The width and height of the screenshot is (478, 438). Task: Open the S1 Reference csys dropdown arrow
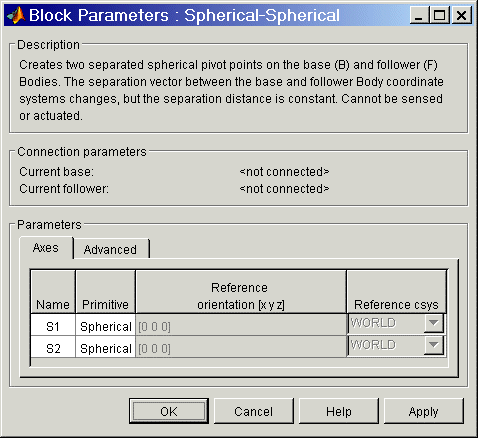[433, 323]
